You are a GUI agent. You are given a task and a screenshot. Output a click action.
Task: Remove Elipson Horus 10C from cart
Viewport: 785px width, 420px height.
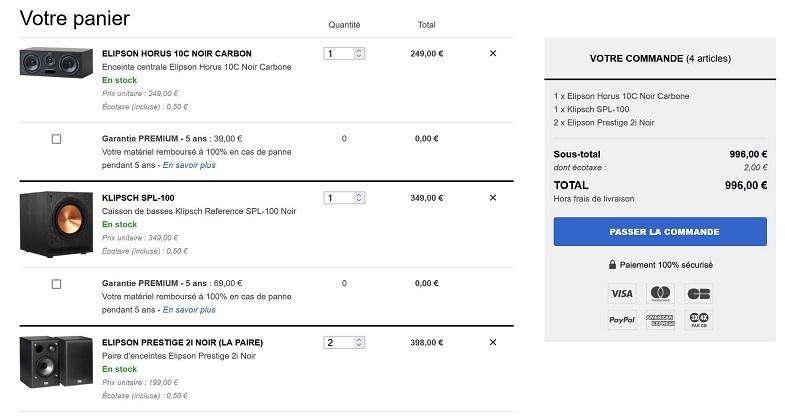[492, 54]
